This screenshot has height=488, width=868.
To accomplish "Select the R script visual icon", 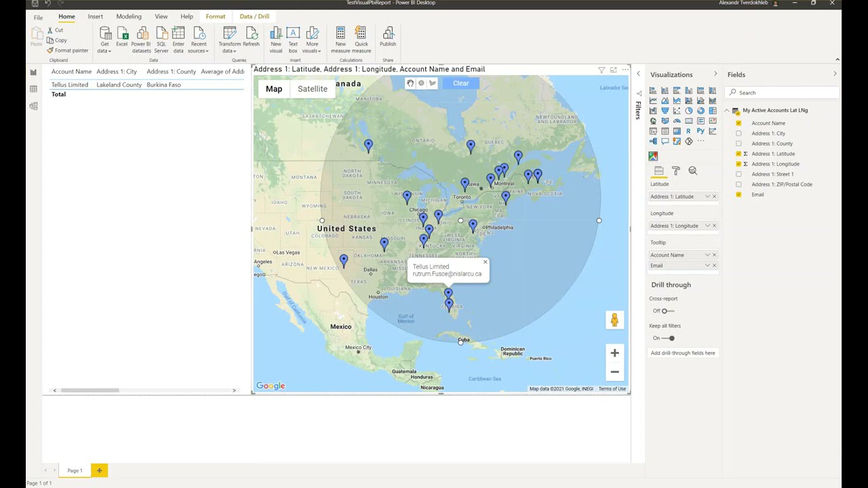I will [x=688, y=131].
